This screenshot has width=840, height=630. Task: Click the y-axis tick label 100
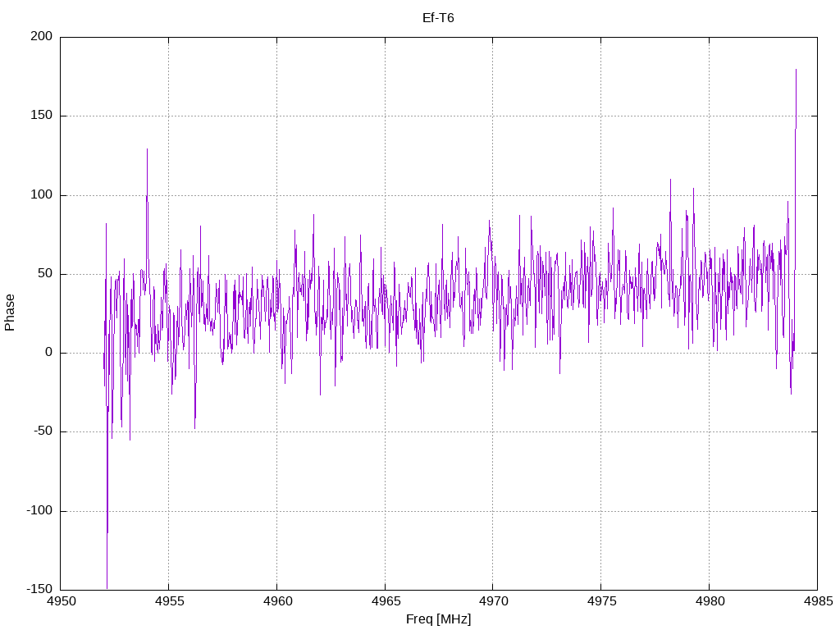pyautogui.click(x=42, y=194)
